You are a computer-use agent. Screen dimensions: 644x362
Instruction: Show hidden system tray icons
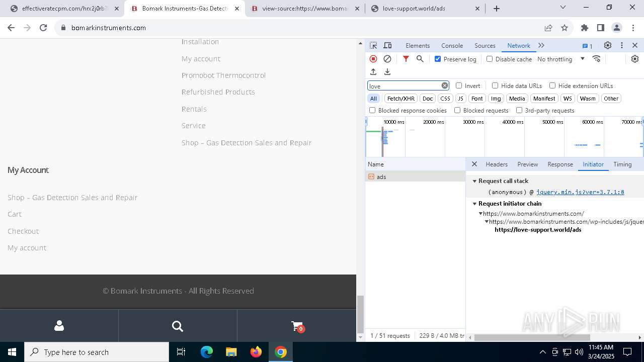pyautogui.click(x=542, y=352)
